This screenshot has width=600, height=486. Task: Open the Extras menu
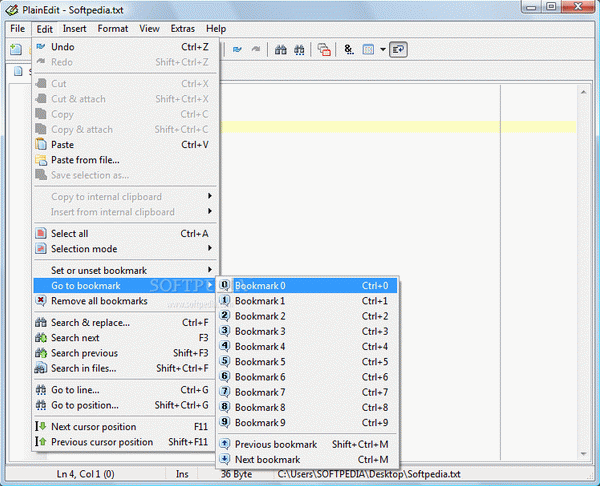coord(183,29)
